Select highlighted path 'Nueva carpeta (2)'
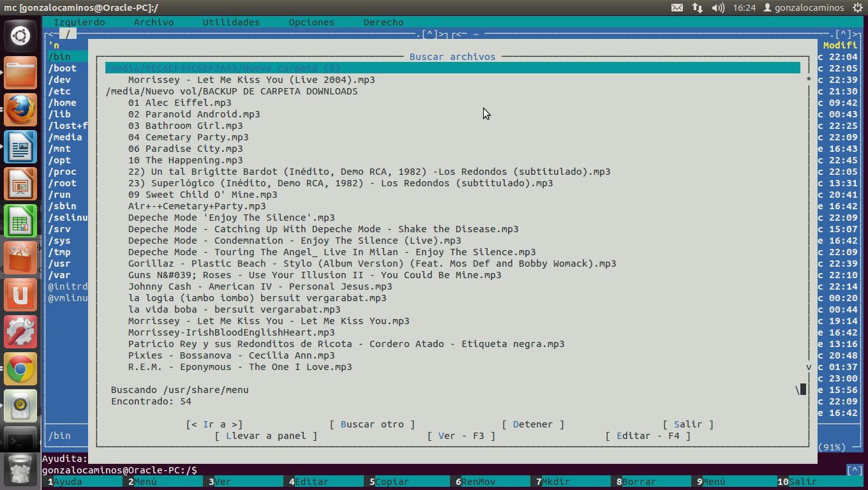This screenshot has width=868, height=490. click(453, 68)
